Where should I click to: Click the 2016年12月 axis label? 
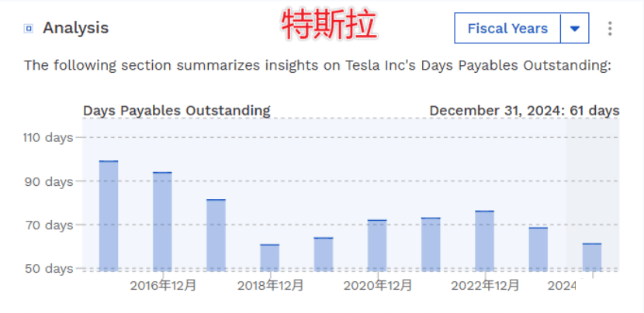[x=163, y=285]
